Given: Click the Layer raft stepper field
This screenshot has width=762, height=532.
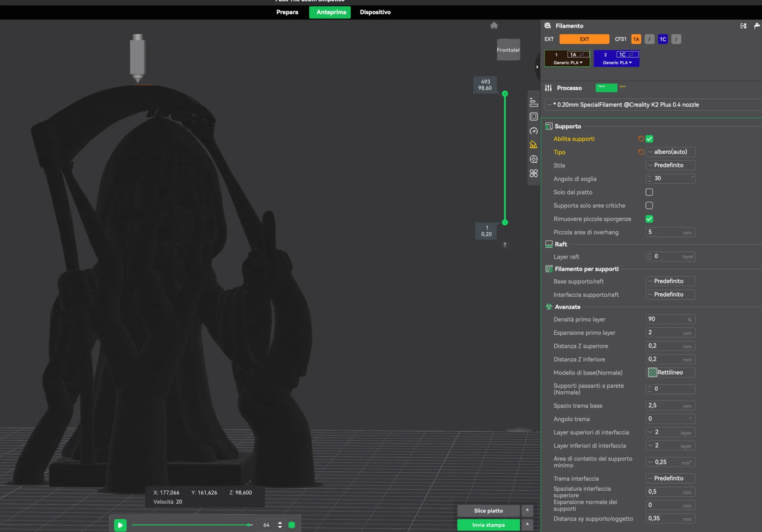Looking at the screenshot, I should [670, 256].
